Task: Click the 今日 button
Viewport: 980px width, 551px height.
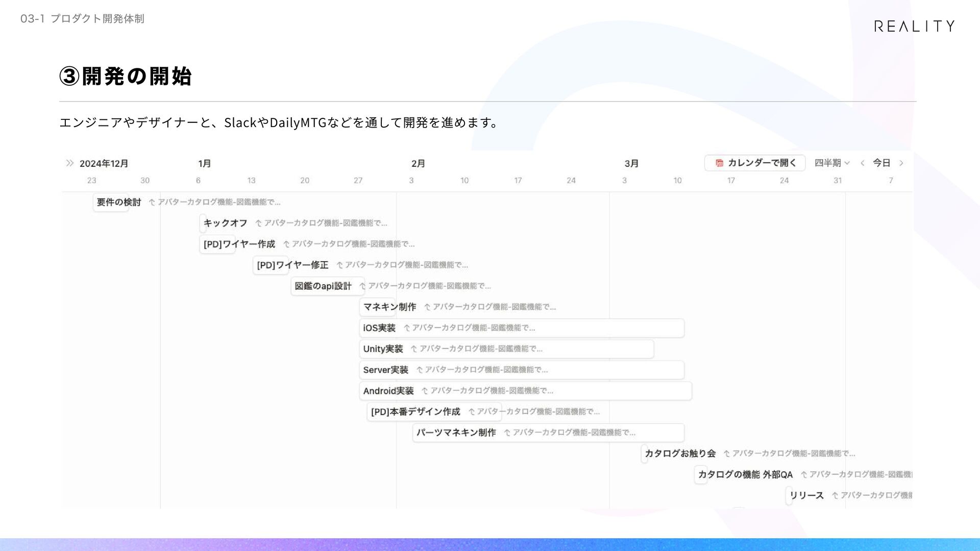Action: (881, 163)
